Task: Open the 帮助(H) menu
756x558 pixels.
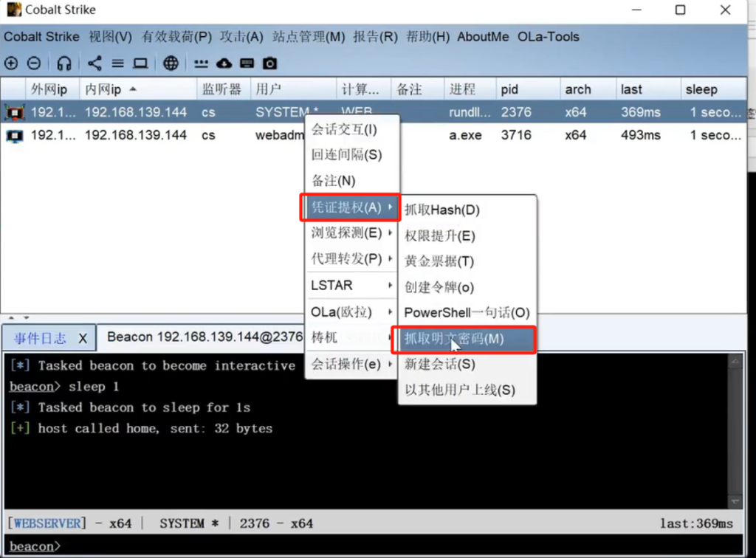Action: 427,37
